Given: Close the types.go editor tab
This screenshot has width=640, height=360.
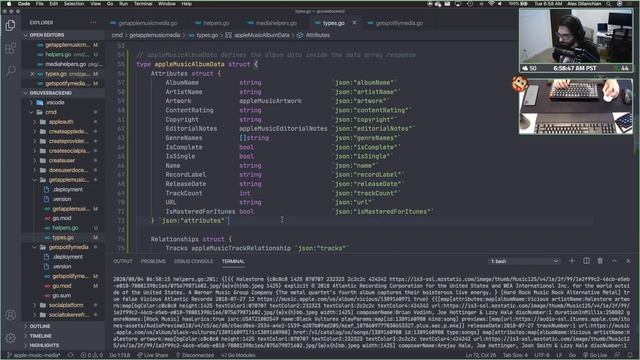Looking at the screenshot, I should [x=354, y=23].
